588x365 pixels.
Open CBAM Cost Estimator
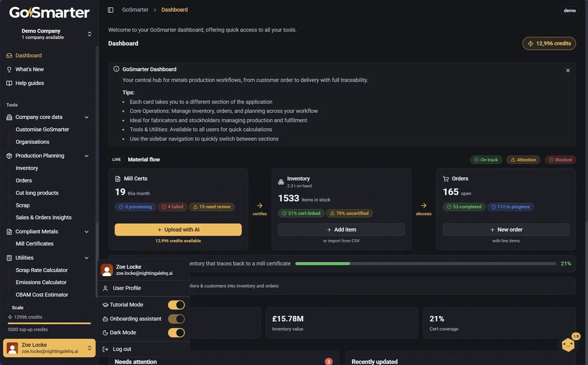point(42,295)
